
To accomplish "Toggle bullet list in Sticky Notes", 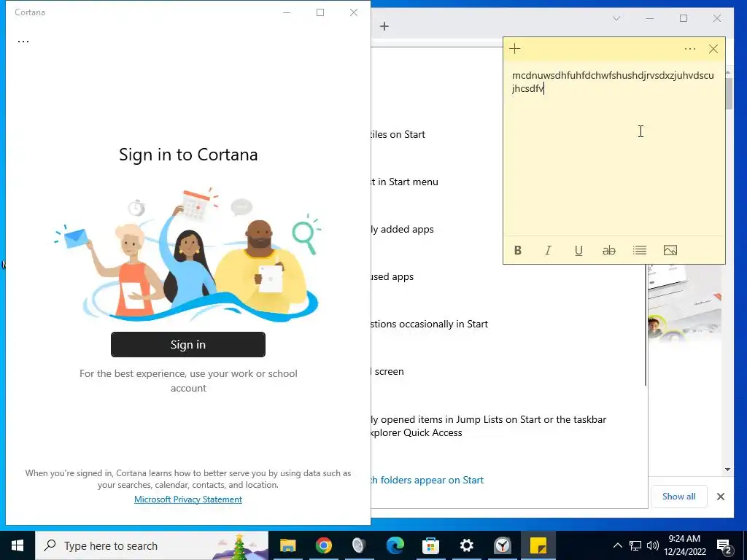I will click(x=639, y=251).
